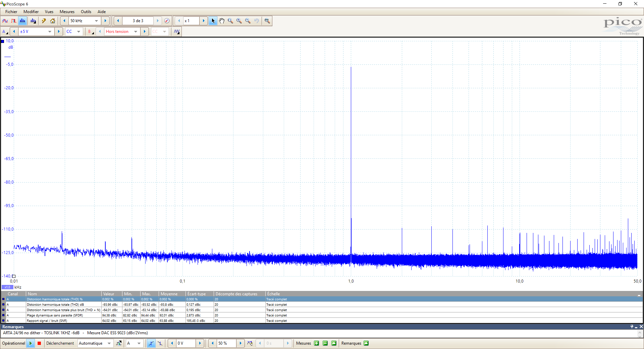Screen dimensions: 644x349
Task: Click the zoom out magnifier
Action: (248, 21)
